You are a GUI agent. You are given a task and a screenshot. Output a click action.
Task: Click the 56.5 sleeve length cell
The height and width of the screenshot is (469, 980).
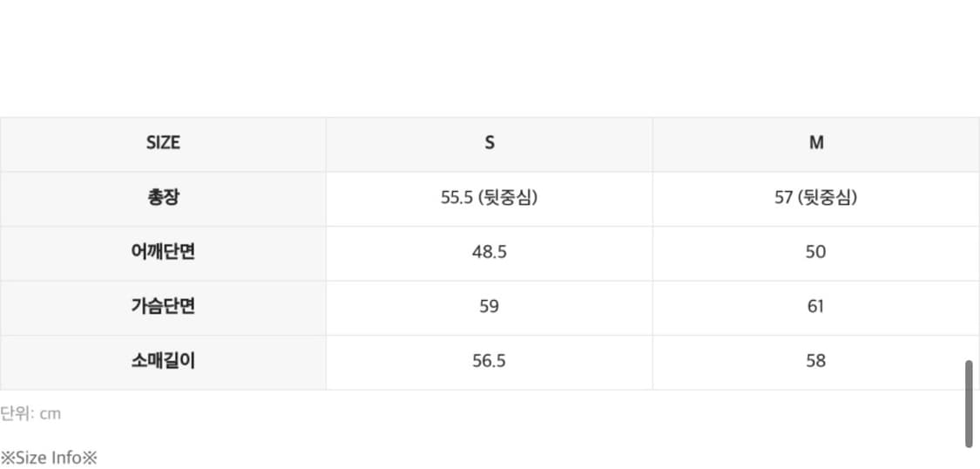tap(489, 361)
